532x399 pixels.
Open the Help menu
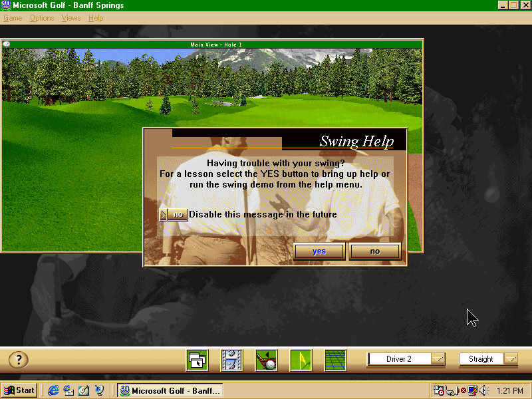96,18
